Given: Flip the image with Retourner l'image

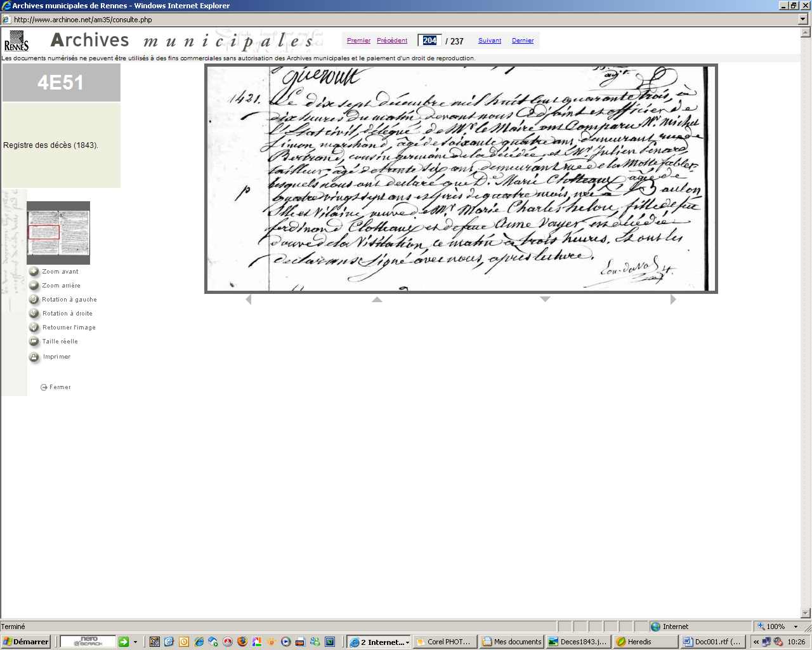Looking at the screenshot, I should [34, 328].
